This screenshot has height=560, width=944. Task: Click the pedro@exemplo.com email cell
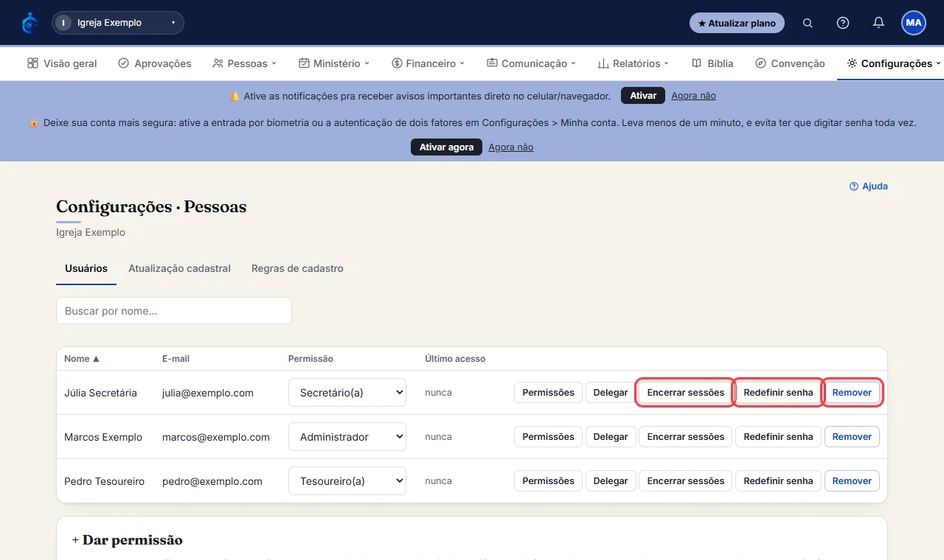[212, 481]
